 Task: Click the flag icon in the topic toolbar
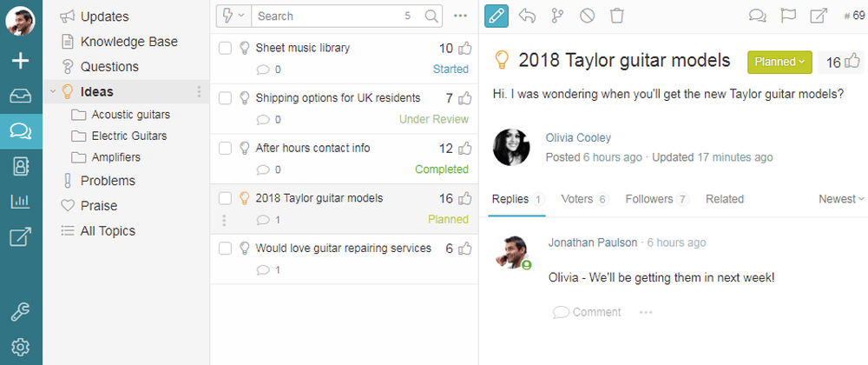[x=787, y=16]
